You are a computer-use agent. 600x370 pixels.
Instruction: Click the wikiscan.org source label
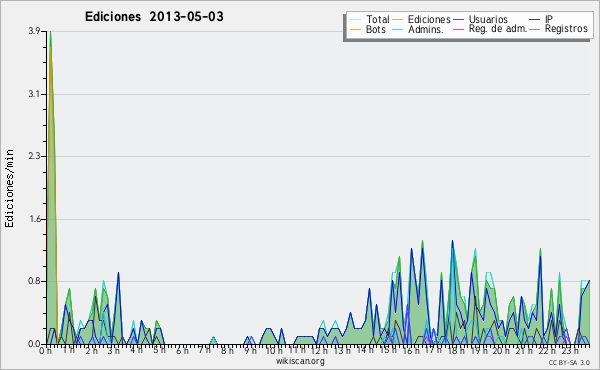(300, 361)
